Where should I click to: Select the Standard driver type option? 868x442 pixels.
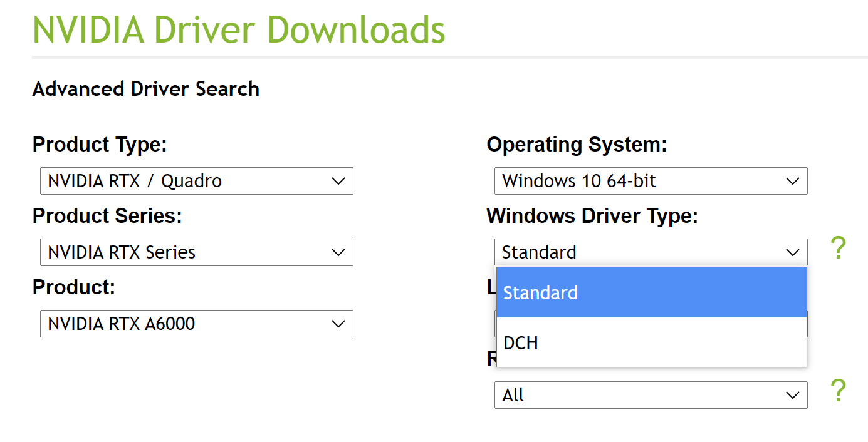coord(651,292)
